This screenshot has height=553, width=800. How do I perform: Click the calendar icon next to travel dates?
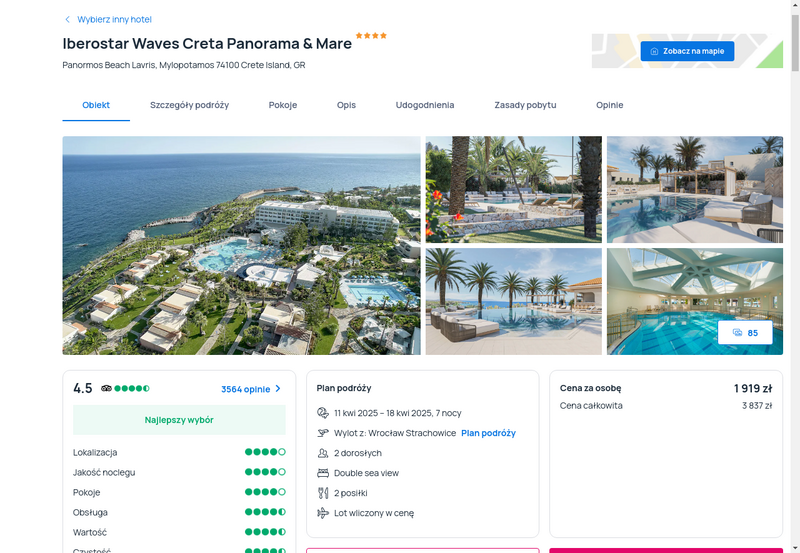point(323,413)
